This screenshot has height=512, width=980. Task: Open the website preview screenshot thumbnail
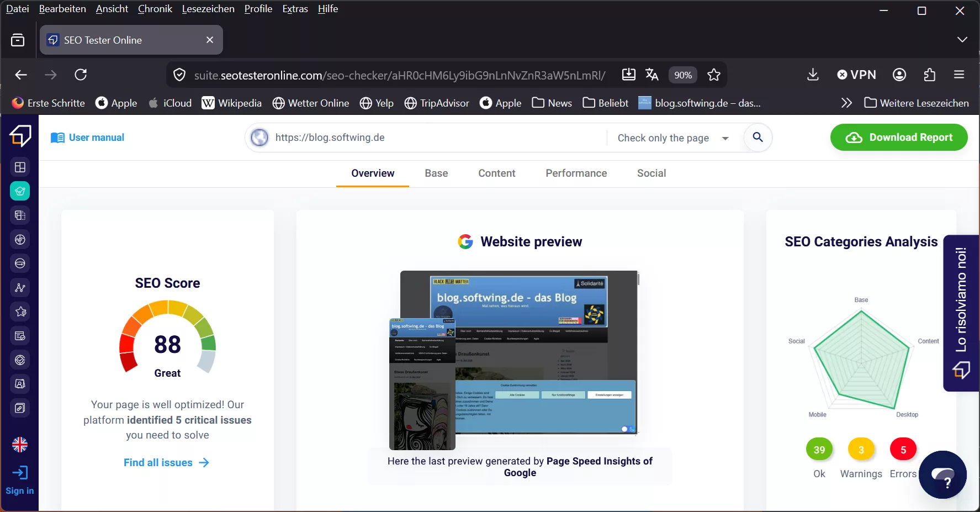514,360
